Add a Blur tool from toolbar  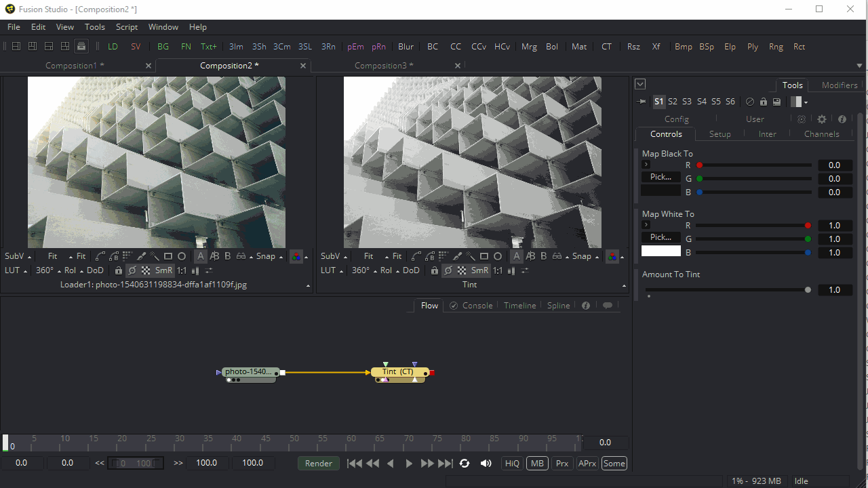click(x=406, y=47)
